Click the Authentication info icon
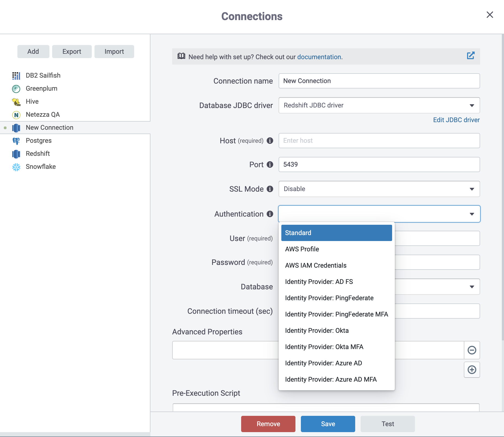 pos(270,214)
